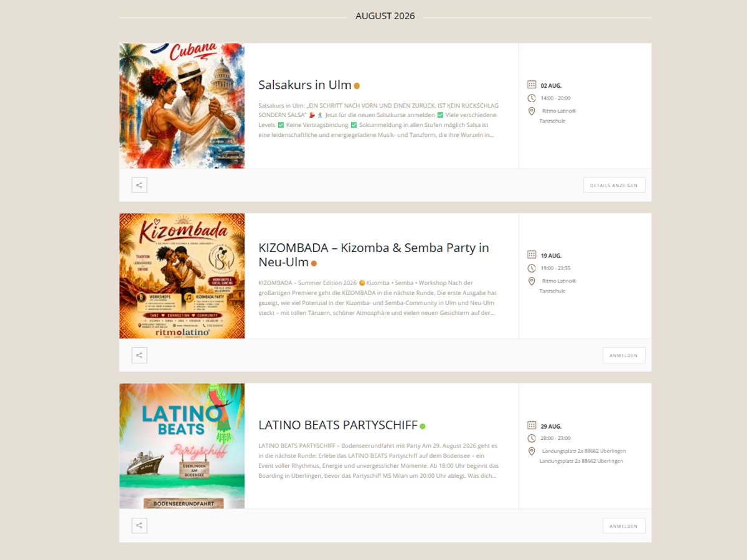The image size is (747, 560).
Task: Click the 19:00 - 23:55 time text
Action: [x=555, y=268]
